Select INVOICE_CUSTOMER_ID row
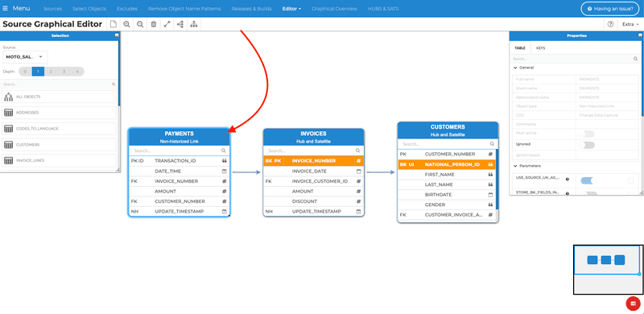The width and height of the screenshot is (644, 314). click(x=313, y=181)
